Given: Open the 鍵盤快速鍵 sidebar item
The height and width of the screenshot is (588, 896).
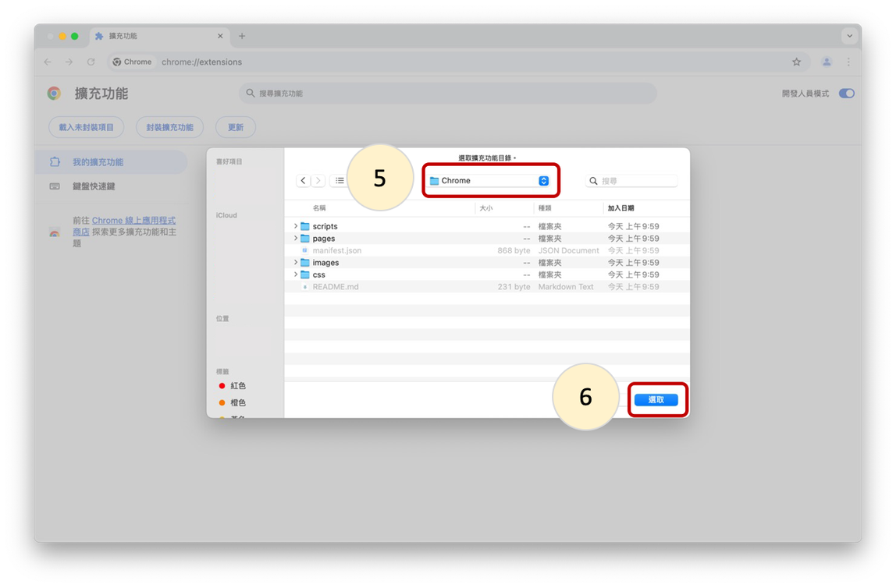Looking at the screenshot, I should (94, 186).
